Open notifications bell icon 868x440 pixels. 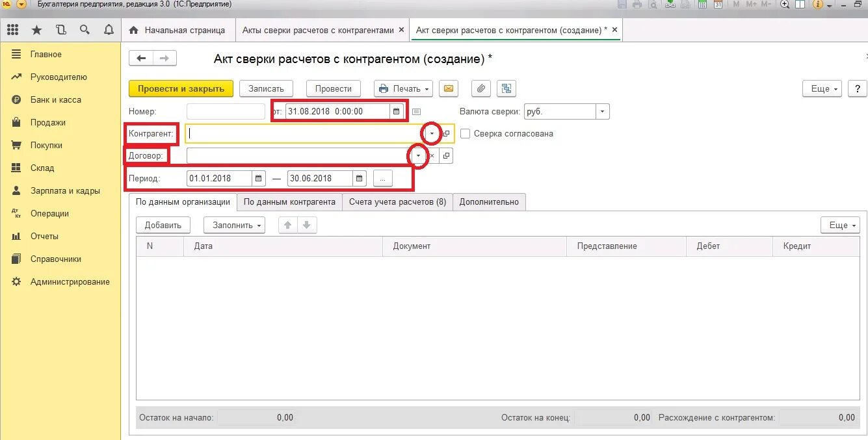109,30
